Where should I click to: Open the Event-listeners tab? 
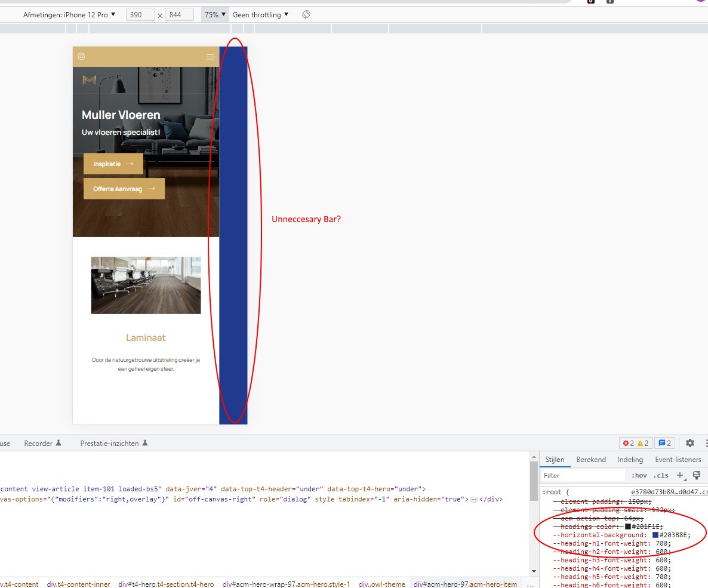(x=678, y=459)
